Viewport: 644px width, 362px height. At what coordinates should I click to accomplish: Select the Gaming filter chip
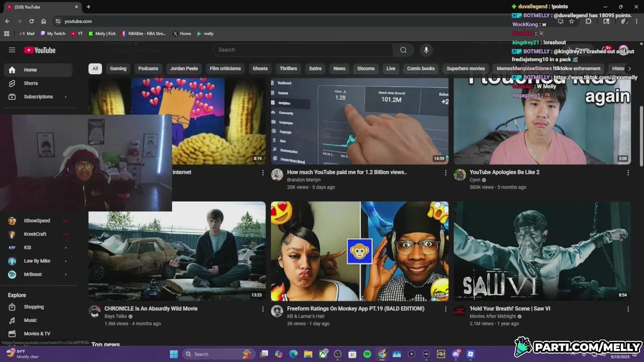click(118, 68)
